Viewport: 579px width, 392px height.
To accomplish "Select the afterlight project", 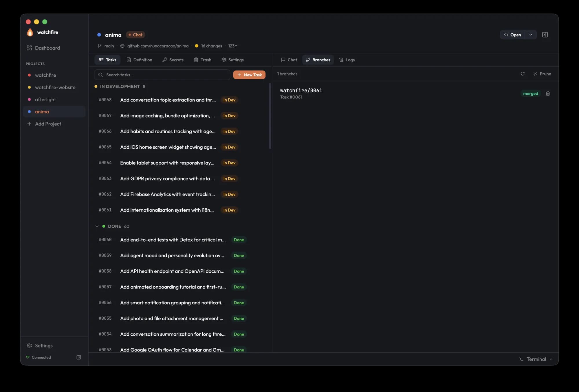I will point(54,100).
